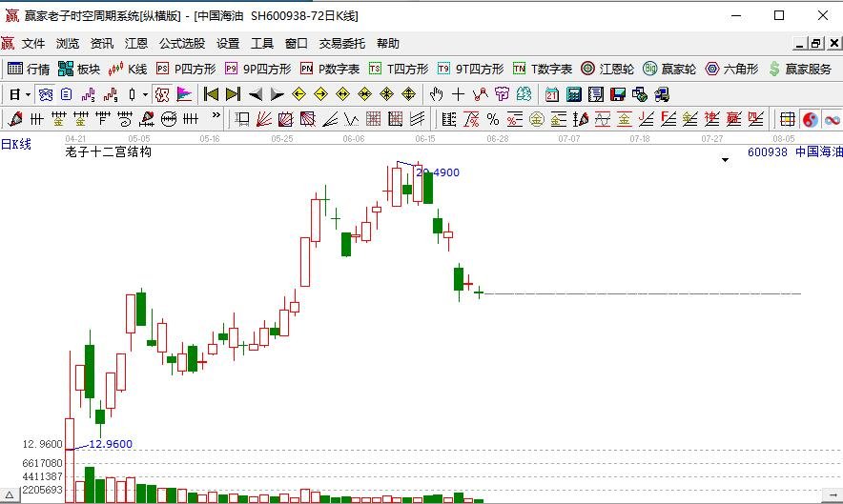The height and width of the screenshot is (504, 843).
Task: Open 赢家服务 service link
Action: [x=800, y=69]
